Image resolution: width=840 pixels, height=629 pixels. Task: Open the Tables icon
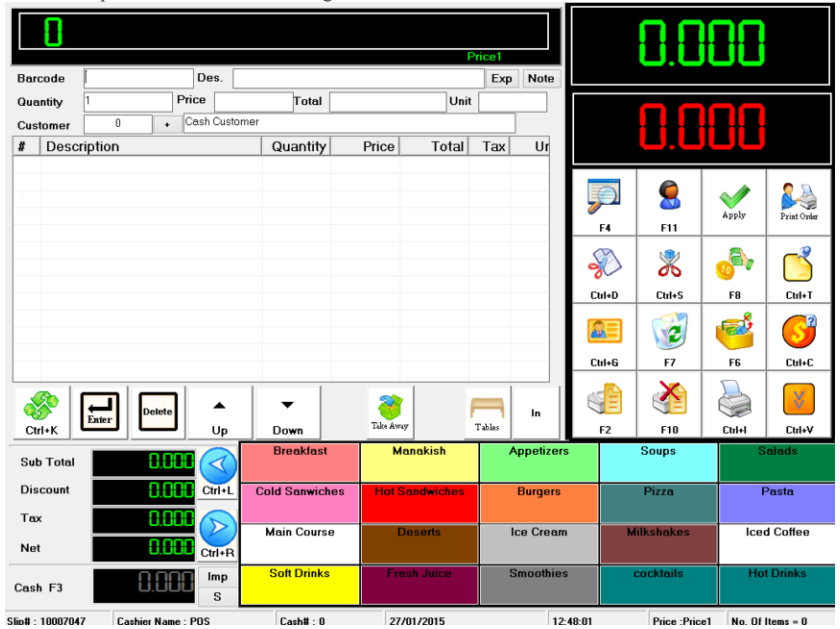coord(486,412)
